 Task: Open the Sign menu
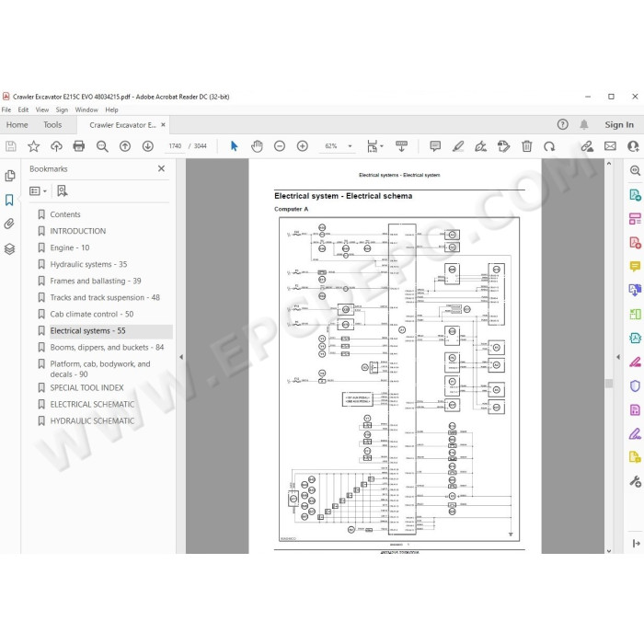coord(62,109)
